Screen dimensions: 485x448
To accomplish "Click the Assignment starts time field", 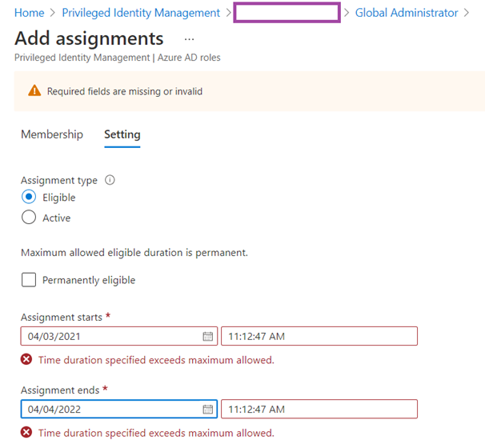I will tap(319, 336).
